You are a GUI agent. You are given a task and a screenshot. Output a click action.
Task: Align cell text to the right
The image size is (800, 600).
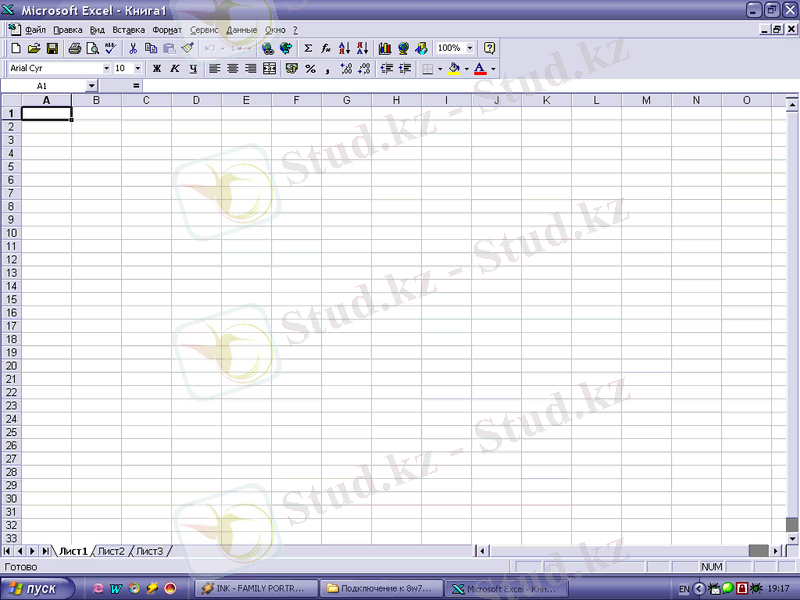[251, 68]
